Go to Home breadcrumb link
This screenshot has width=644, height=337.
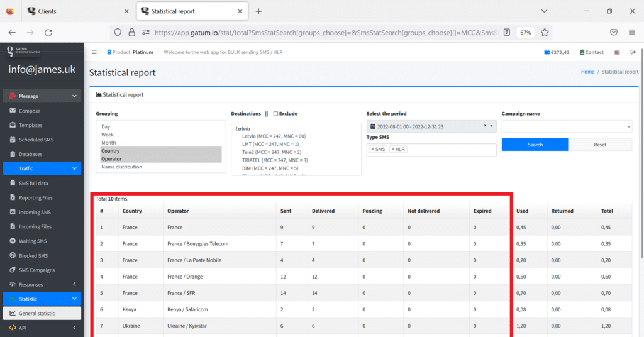pos(587,72)
